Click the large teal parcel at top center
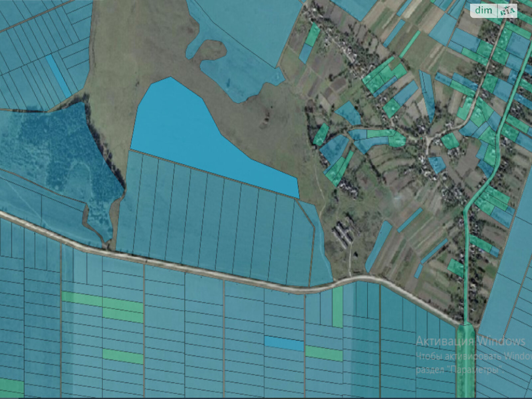This screenshot has height=399, width=532. [x=246, y=30]
